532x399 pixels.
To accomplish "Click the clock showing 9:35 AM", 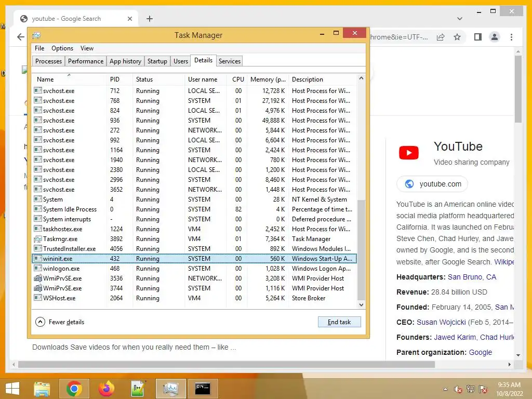I will coord(509,385).
